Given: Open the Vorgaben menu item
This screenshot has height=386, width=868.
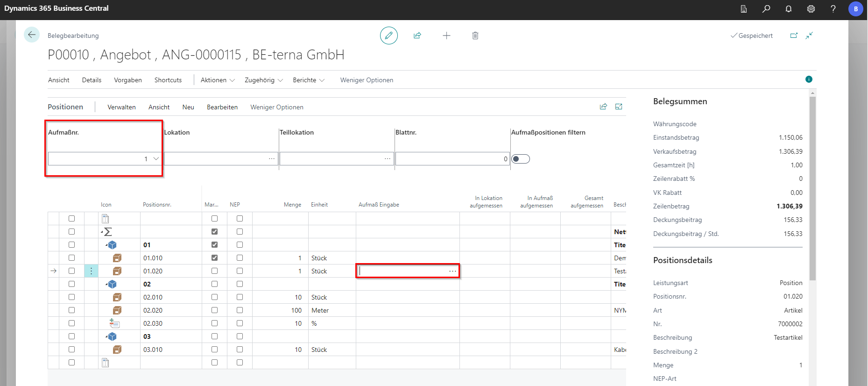Looking at the screenshot, I should point(128,80).
